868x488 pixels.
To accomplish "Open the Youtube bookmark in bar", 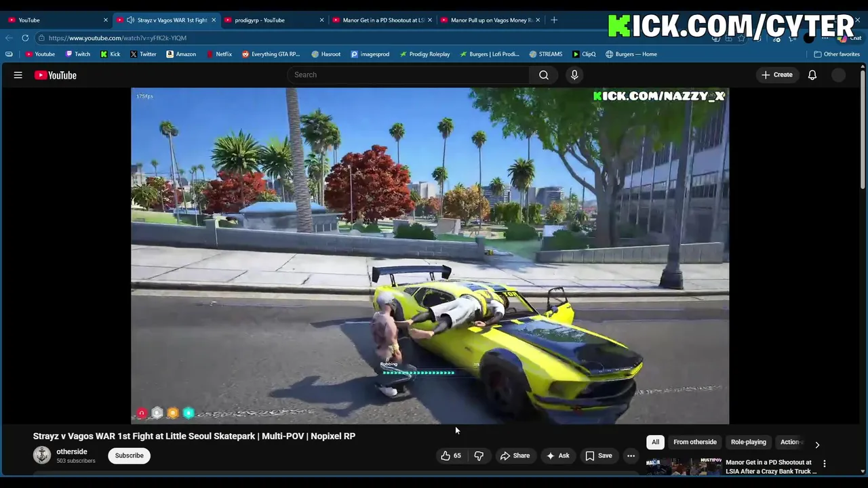I will click(x=40, y=54).
